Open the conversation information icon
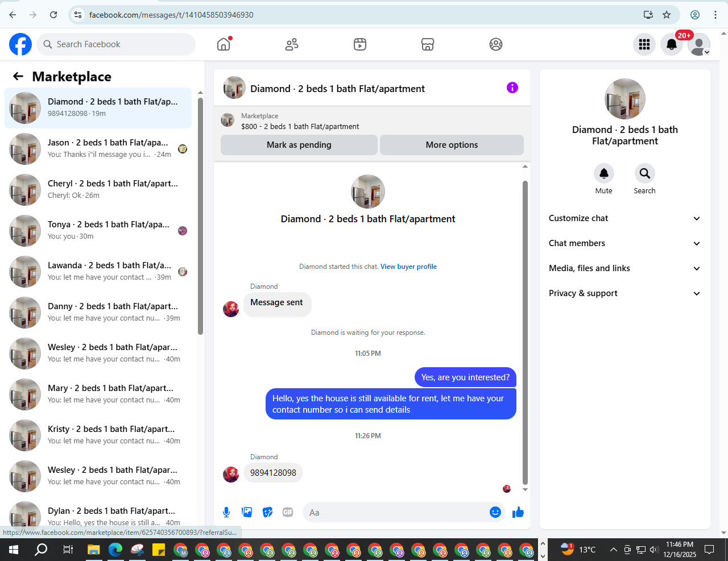The width and height of the screenshot is (728, 561). pyautogui.click(x=512, y=88)
